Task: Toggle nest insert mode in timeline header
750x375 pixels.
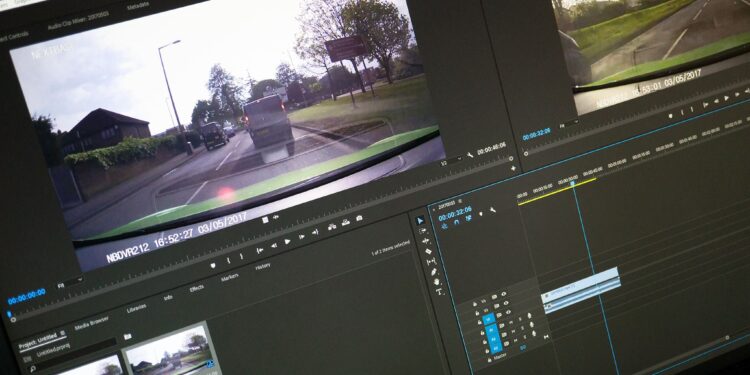Action: [x=444, y=227]
